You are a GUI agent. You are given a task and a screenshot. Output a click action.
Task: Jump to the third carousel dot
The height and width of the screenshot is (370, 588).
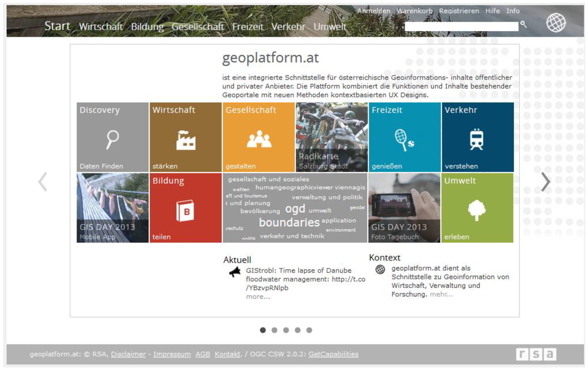point(286,330)
